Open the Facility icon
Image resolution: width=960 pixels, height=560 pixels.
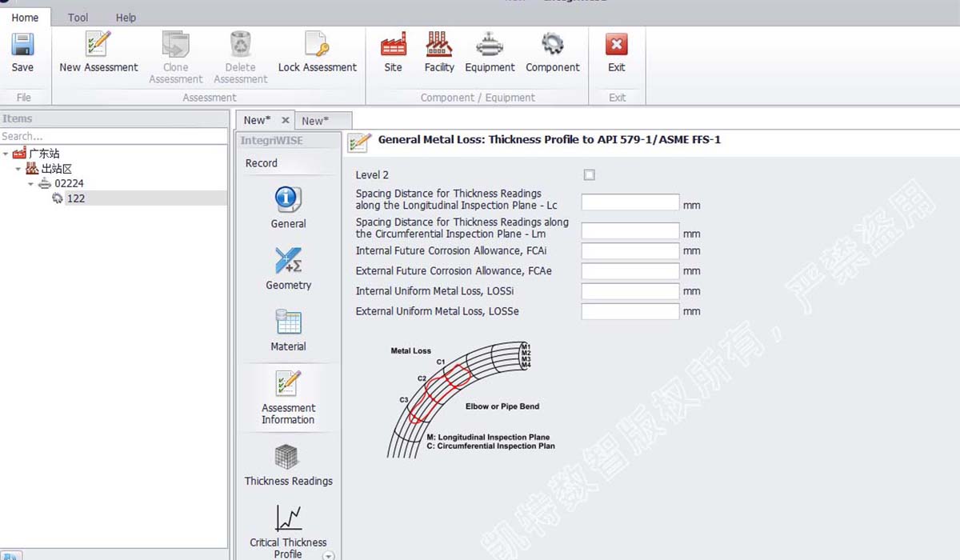439,45
